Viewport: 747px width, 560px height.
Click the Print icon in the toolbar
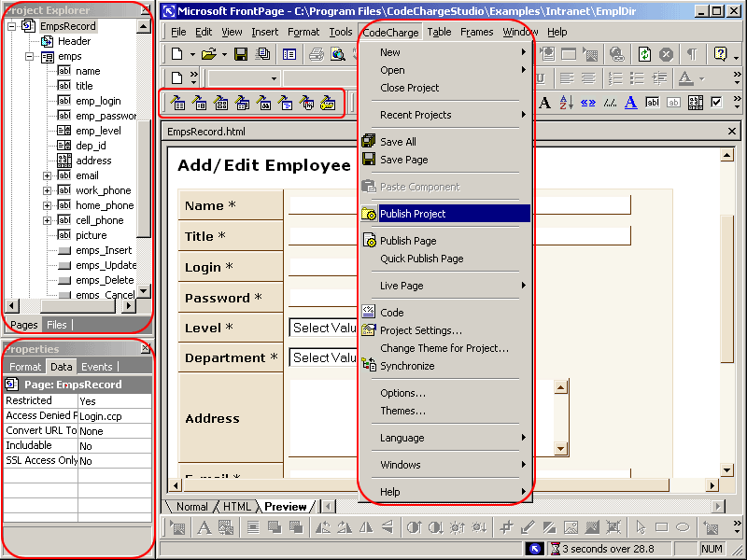(317, 54)
